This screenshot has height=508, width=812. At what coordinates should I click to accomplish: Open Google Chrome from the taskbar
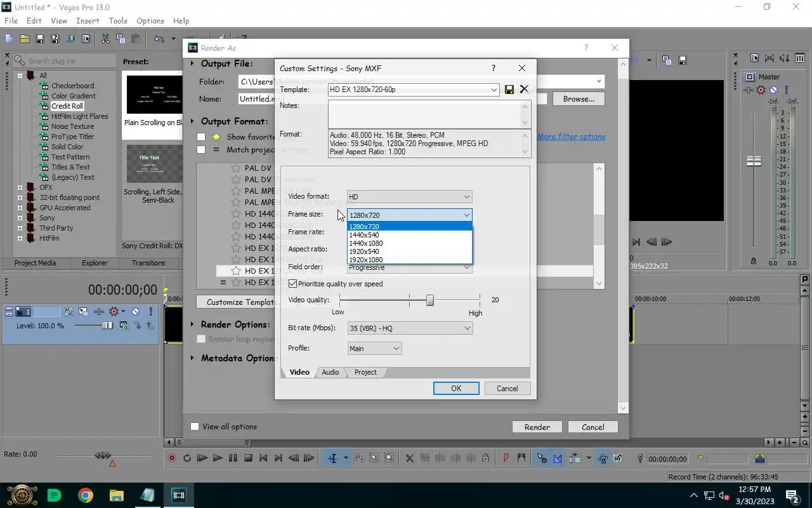(x=86, y=495)
